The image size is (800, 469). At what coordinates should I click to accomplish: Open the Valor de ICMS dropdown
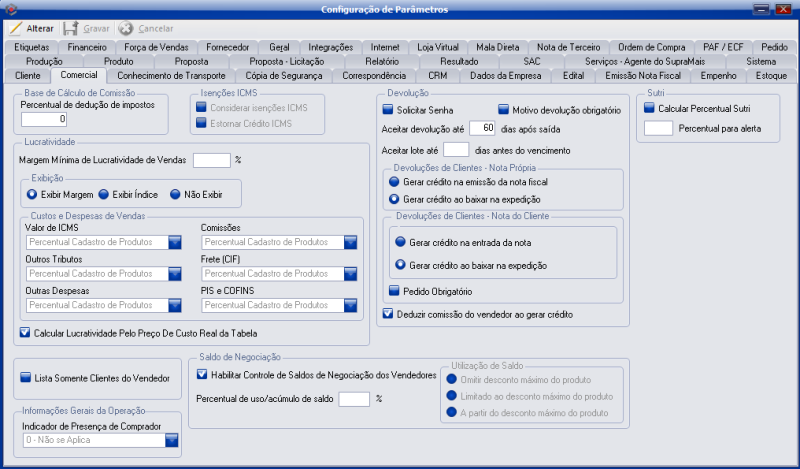(x=175, y=242)
